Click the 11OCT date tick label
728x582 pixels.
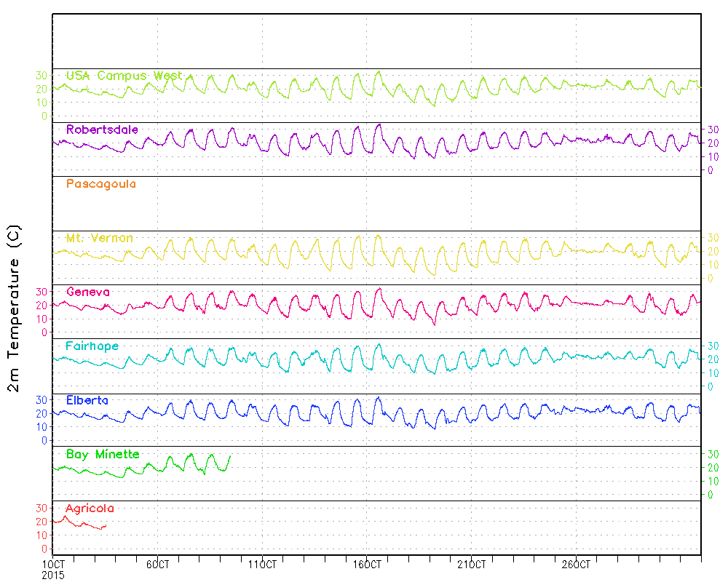point(262,565)
